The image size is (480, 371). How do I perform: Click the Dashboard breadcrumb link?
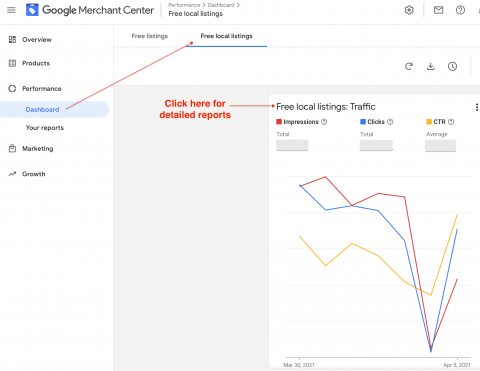[221, 5]
